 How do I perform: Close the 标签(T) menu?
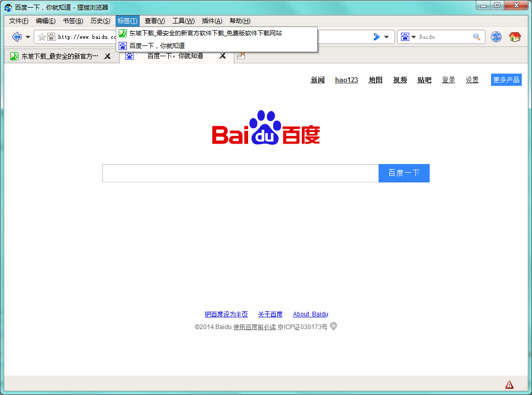tap(127, 21)
